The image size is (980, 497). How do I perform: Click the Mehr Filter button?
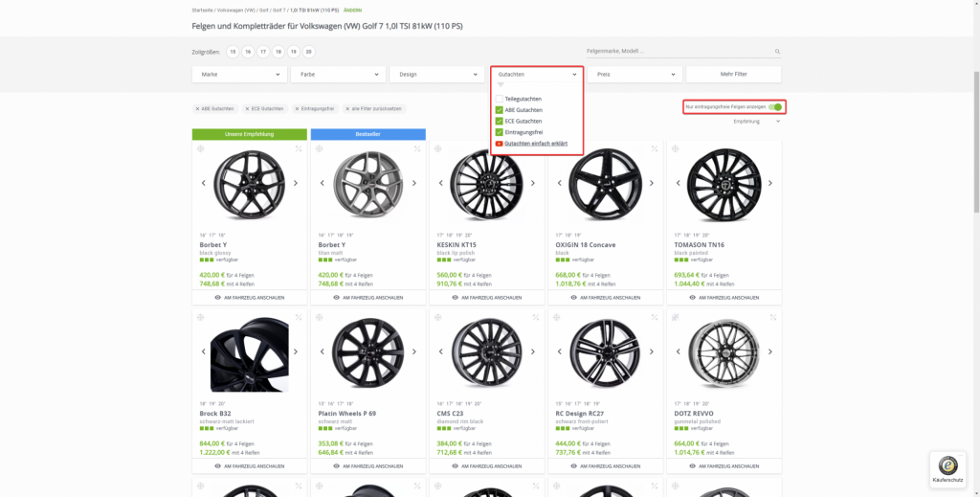click(734, 75)
